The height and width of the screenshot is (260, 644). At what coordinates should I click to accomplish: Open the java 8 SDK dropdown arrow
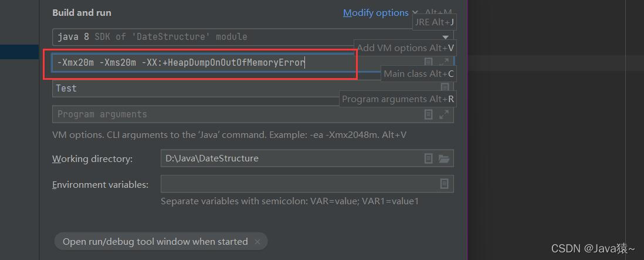[445, 37]
